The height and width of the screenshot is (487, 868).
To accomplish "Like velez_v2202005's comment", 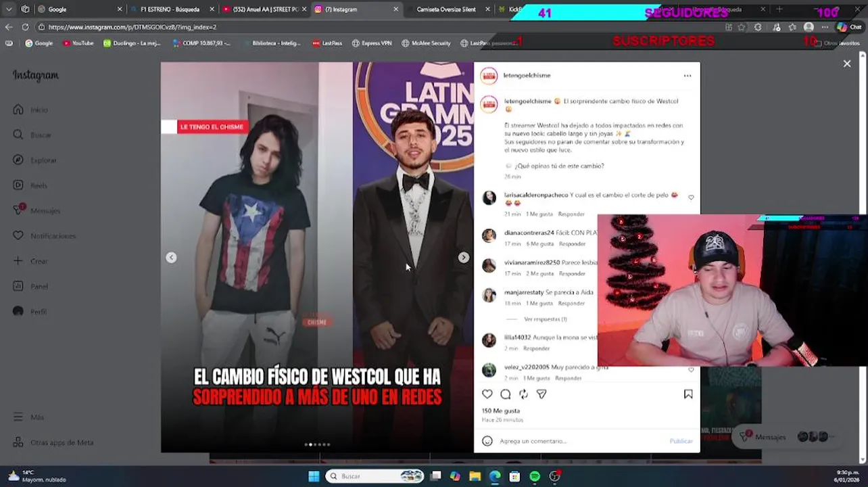I will point(691,370).
